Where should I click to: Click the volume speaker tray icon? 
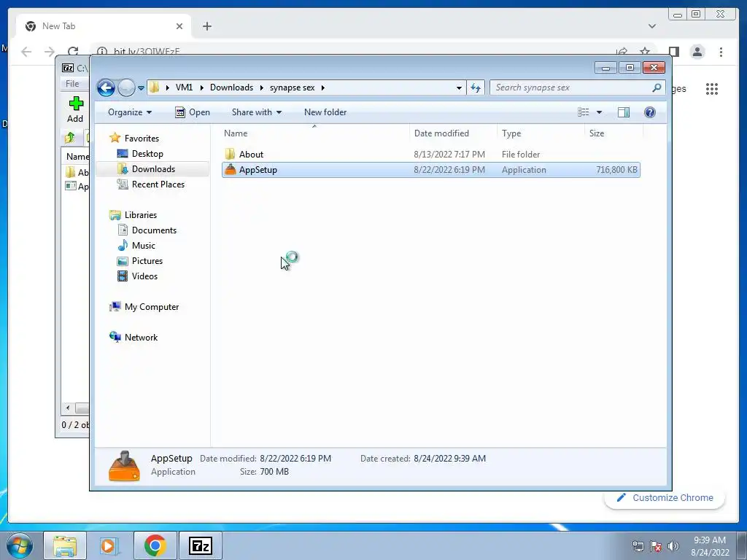[673, 545]
